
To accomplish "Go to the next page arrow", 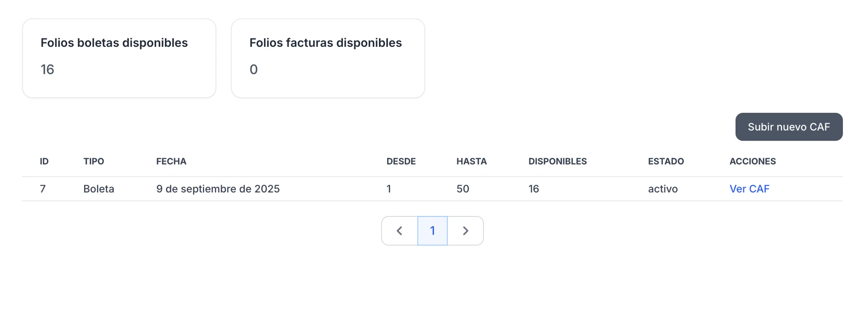I will [465, 231].
